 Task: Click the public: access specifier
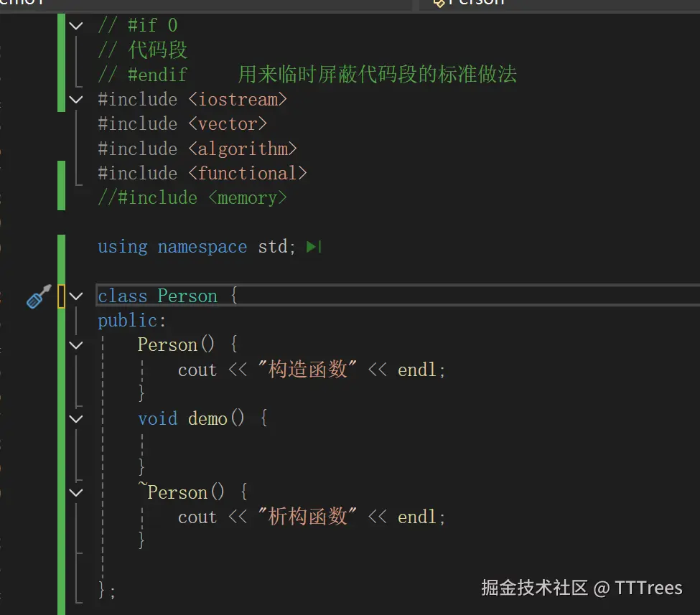[132, 321]
